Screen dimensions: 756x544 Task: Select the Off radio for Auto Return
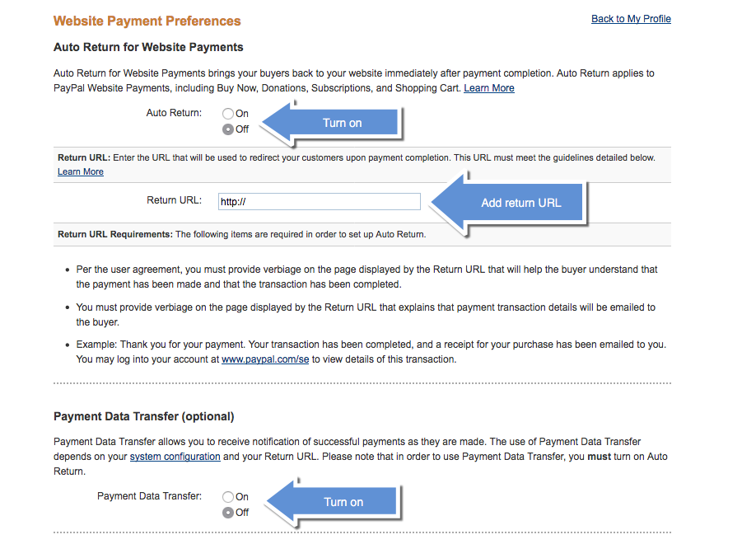pos(227,129)
